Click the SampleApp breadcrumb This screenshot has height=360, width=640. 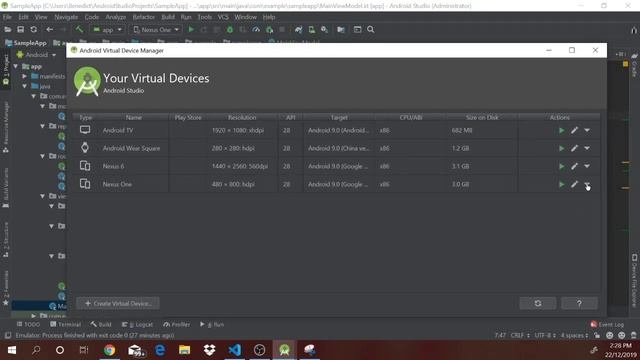(26, 43)
